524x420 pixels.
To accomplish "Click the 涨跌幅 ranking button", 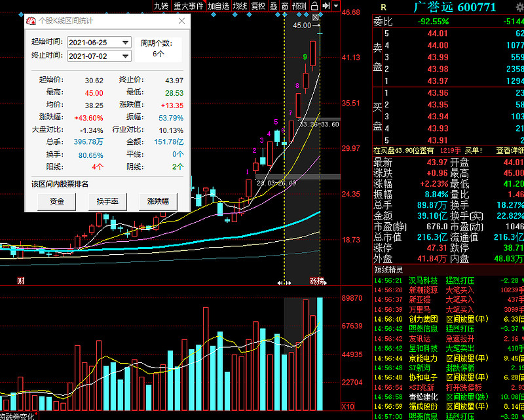I will tap(158, 201).
